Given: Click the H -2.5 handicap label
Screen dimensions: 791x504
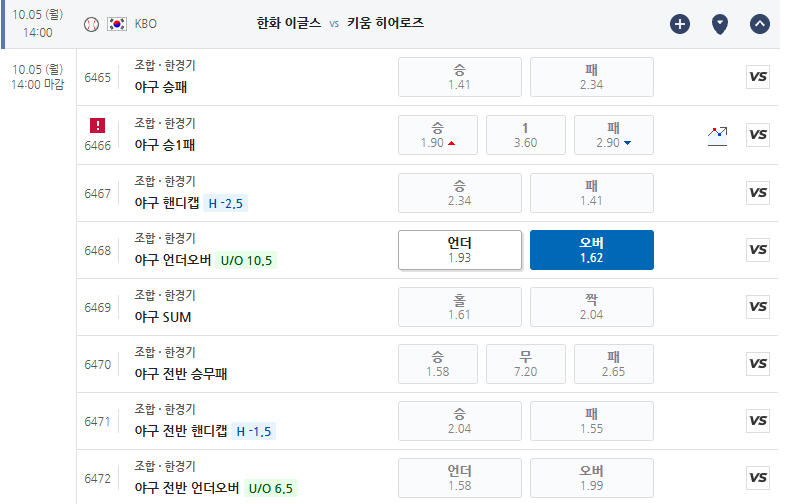Looking at the screenshot, I should (x=225, y=203).
